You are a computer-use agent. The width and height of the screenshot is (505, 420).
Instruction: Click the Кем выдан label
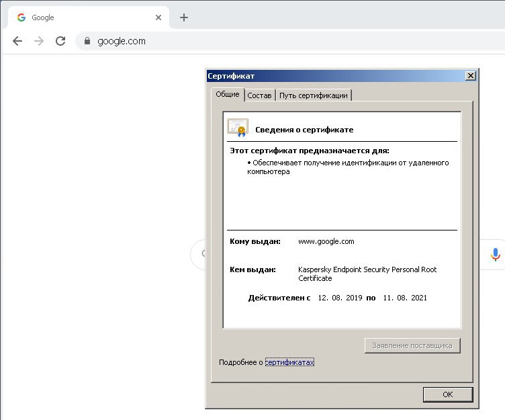tap(252, 269)
